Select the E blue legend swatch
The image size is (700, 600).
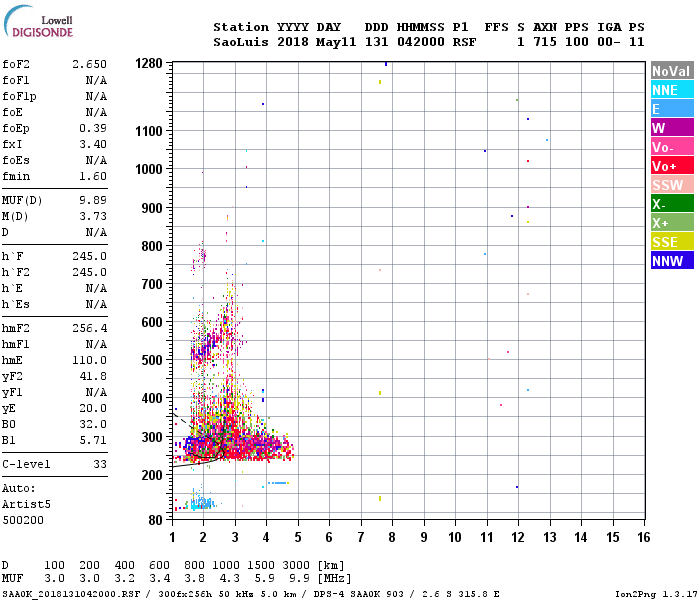point(672,109)
